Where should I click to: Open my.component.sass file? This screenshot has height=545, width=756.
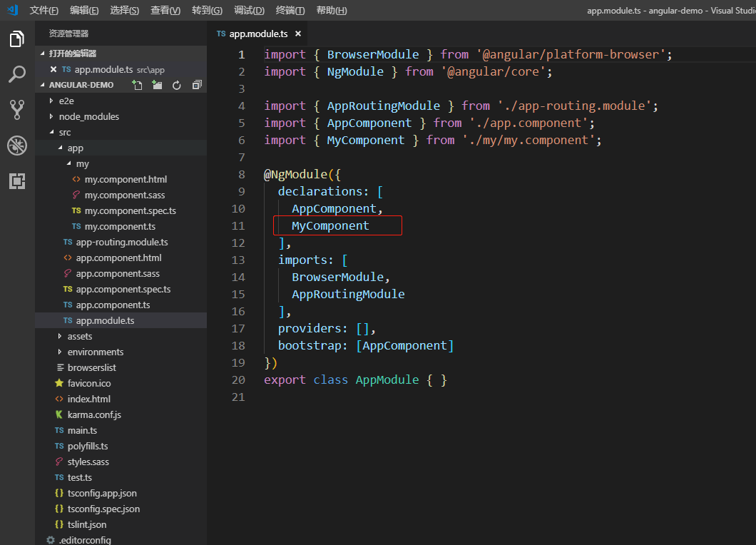click(x=121, y=195)
